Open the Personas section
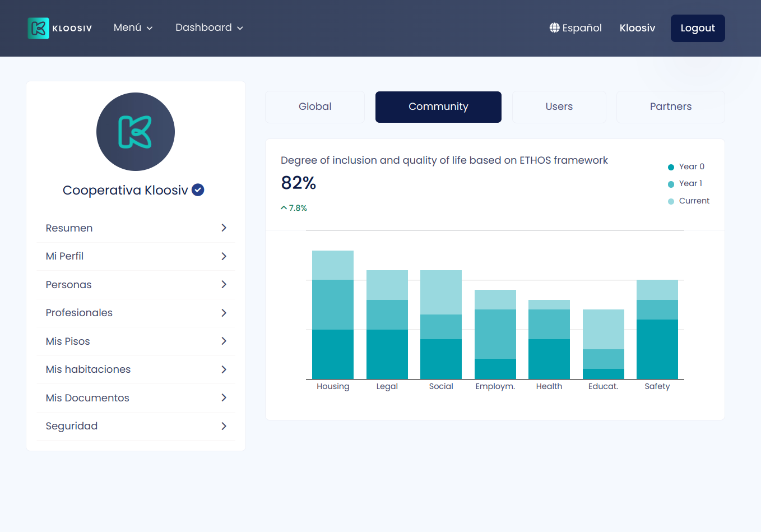This screenshot has height=532, width=761. [x=136, y=285]
